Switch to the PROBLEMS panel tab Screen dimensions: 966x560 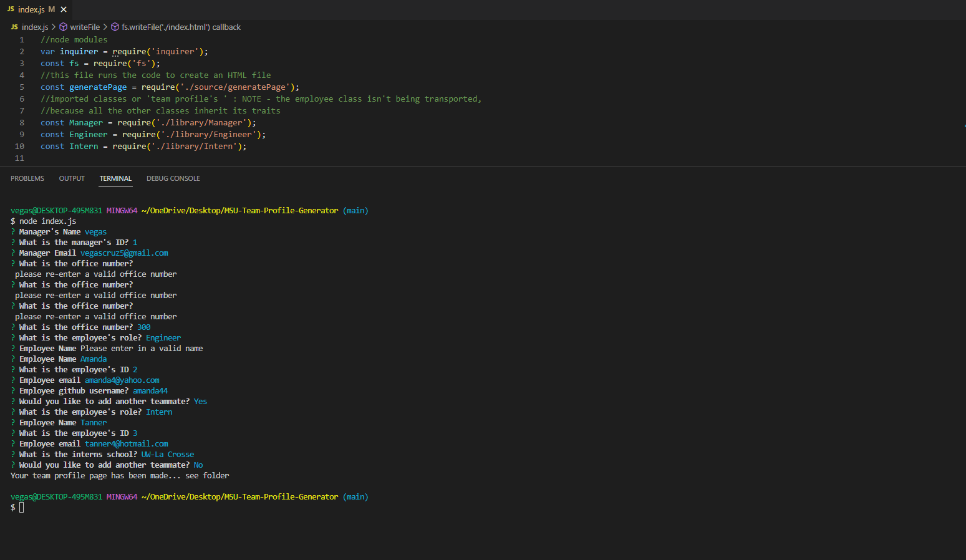point(27,178)
